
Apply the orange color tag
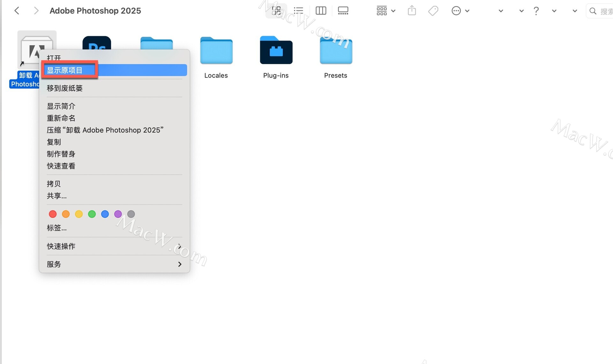(x=66, y=214)
